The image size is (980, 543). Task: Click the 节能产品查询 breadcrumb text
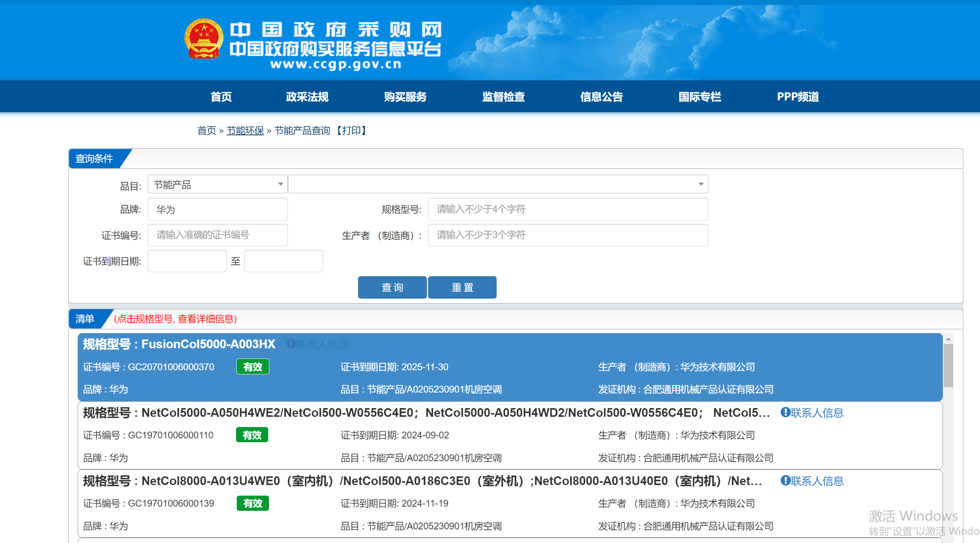pos(302,130)
